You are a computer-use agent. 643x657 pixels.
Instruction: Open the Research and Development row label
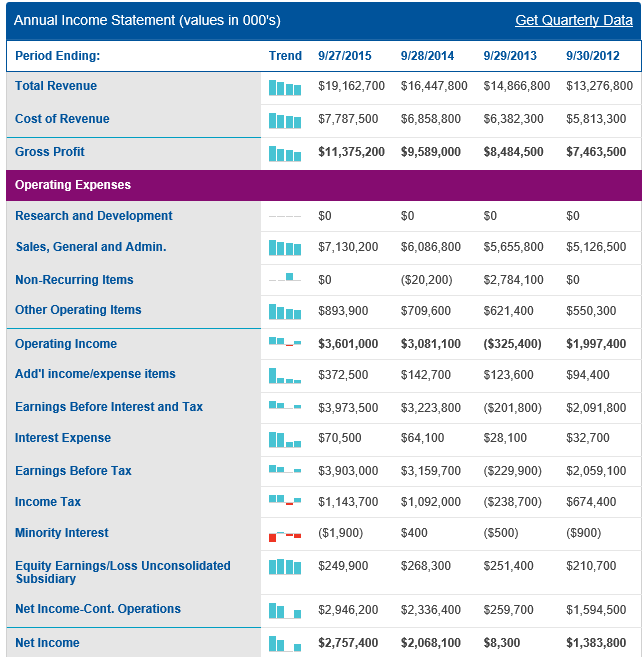point(93,216)
